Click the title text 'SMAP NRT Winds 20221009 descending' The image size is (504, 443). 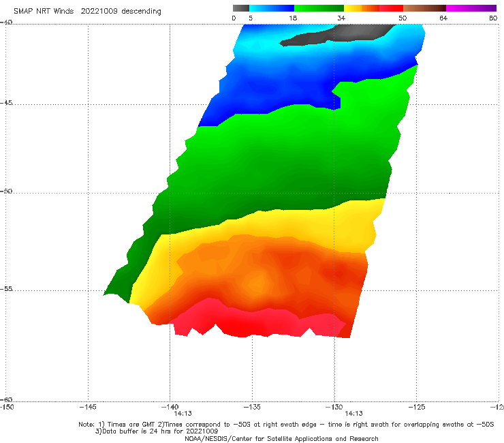pos(87,11)
